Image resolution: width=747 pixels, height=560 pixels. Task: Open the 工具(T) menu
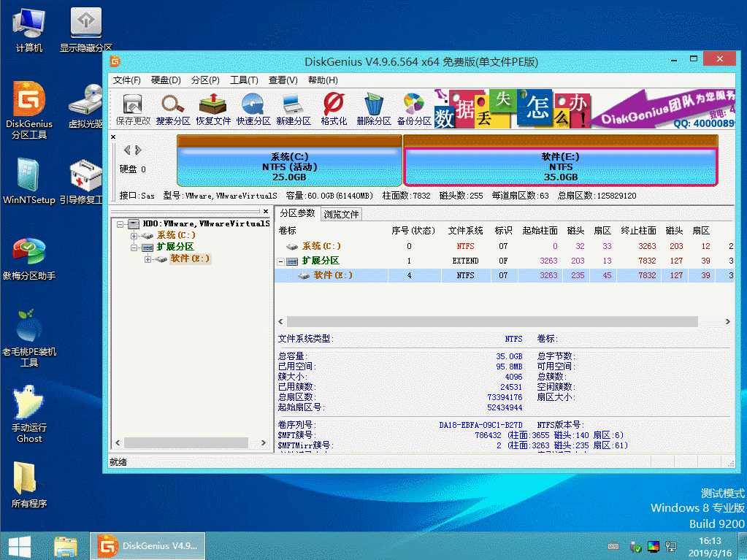[x=244, y=80]
